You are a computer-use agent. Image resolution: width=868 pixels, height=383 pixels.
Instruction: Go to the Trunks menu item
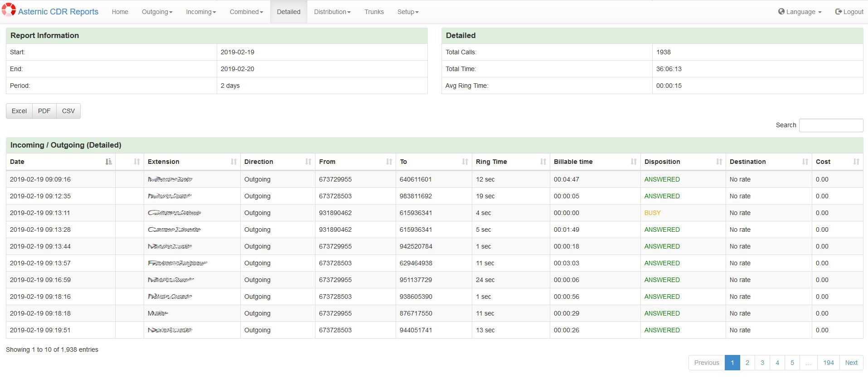click(374, 12)
